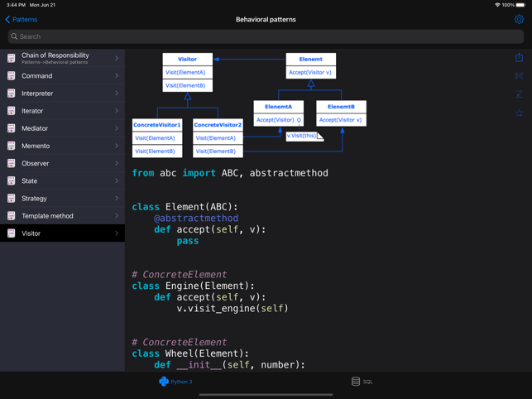Click the '# ConcreteElement' comment above Engine
The height and width of the screenshot is (399, 532).
(x=180, y=274)
